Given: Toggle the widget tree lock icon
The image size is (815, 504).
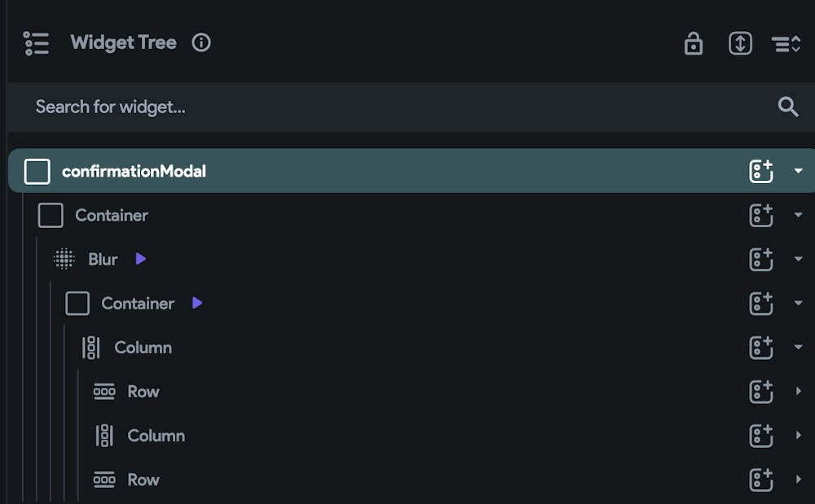Looking at the screenshot, I should (694, 43).
